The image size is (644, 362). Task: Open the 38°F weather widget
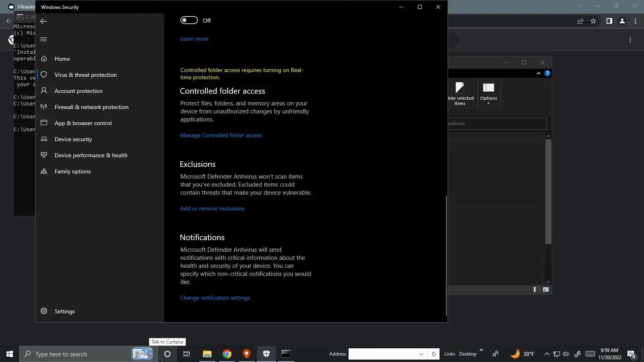pyautogui.click(x=522, y=354)
